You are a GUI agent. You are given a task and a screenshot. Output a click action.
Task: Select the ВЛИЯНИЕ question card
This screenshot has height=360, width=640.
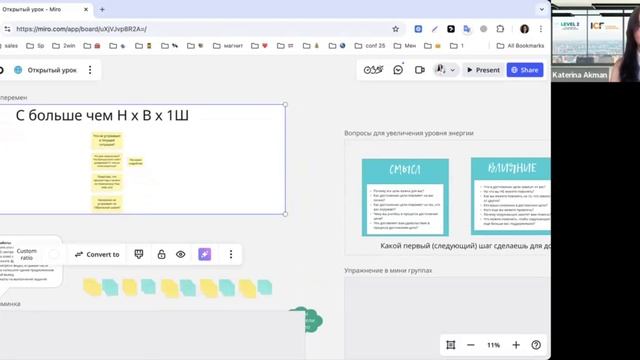511,196
